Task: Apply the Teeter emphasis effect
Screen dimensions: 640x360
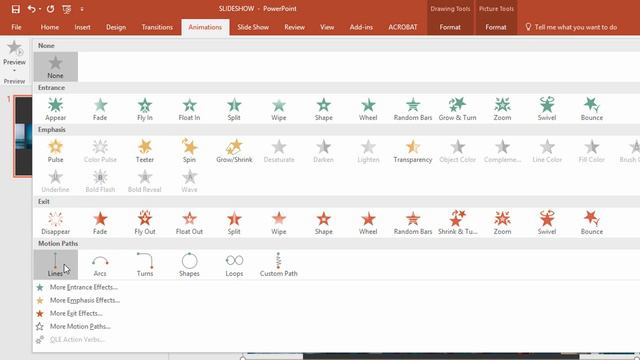Action: 145,151
